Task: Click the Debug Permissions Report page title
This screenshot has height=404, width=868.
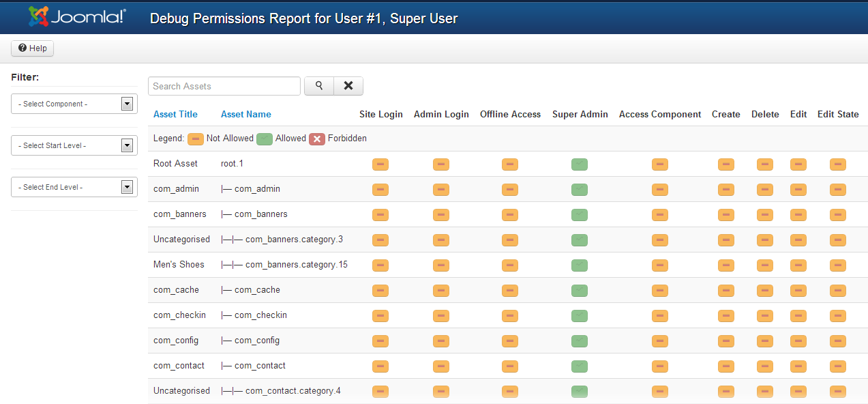Action: tap(303, 18)
